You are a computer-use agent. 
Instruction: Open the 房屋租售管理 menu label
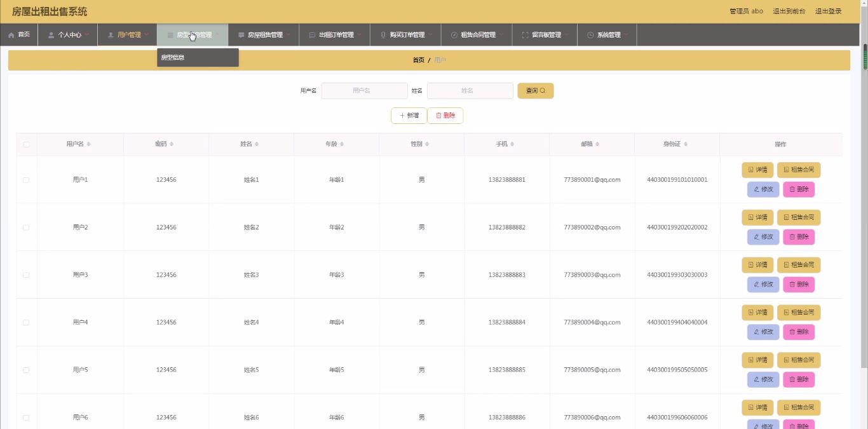point(265,35)
